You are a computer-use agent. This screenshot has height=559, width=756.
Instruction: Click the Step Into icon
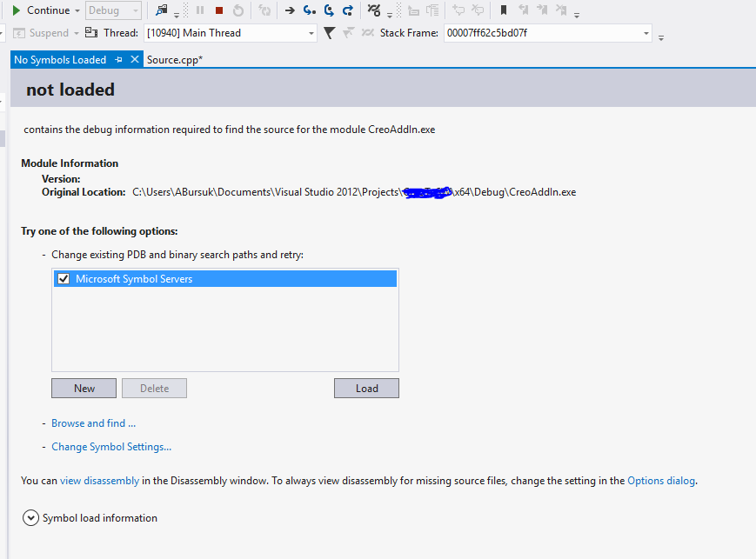pyautogui.click(x=310, y=10)
